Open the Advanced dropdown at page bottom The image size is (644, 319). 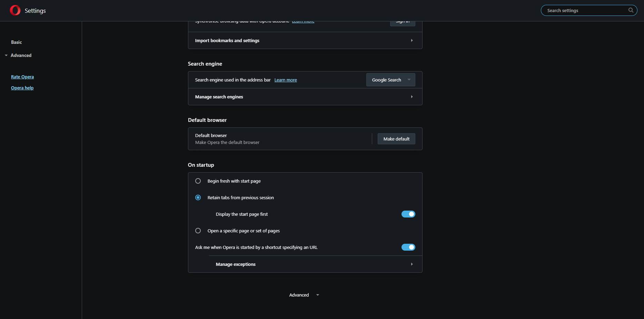click(x=304, y=295)
